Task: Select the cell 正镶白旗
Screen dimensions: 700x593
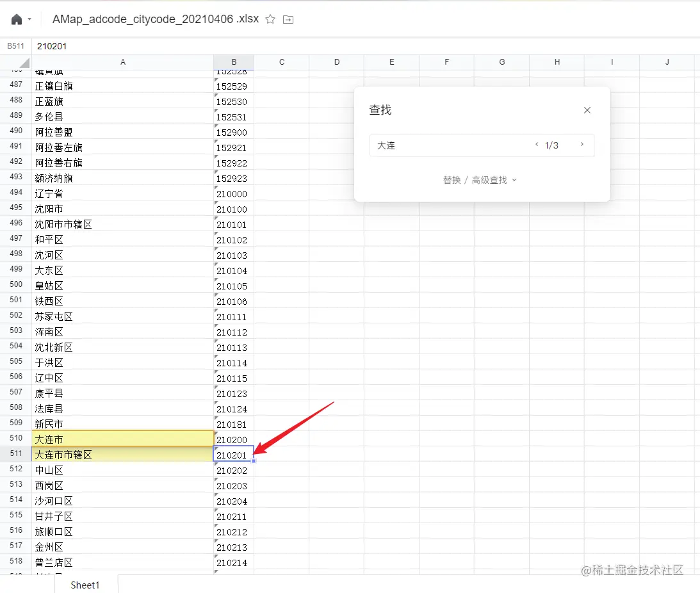Action: tap(123, 86)
